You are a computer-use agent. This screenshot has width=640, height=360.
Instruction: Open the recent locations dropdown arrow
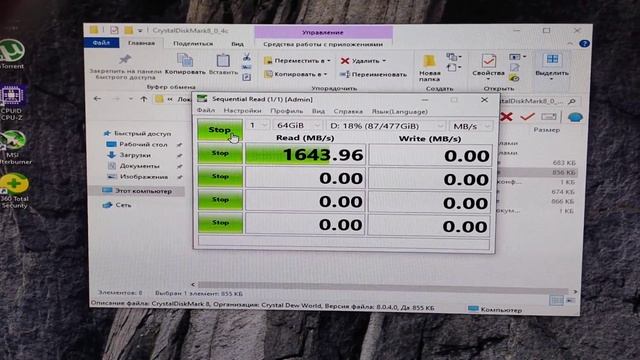click(x=130, y=99)
